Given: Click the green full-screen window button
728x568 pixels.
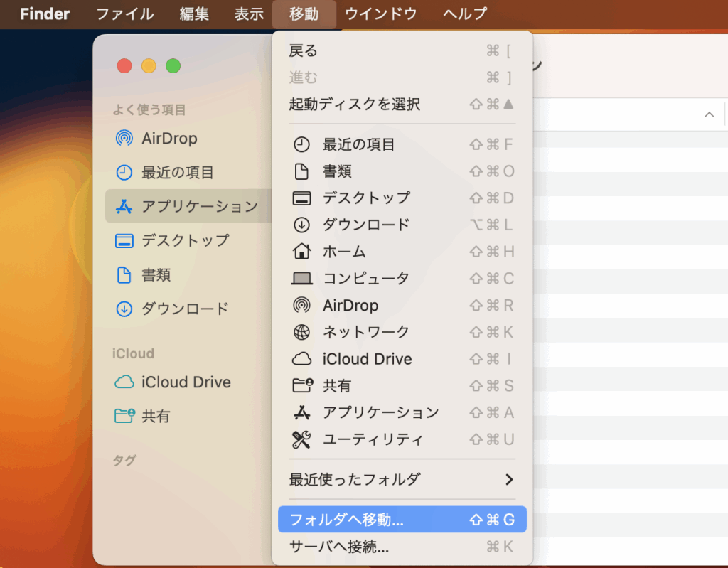Looking at the screenshot, I should [173, 66].
